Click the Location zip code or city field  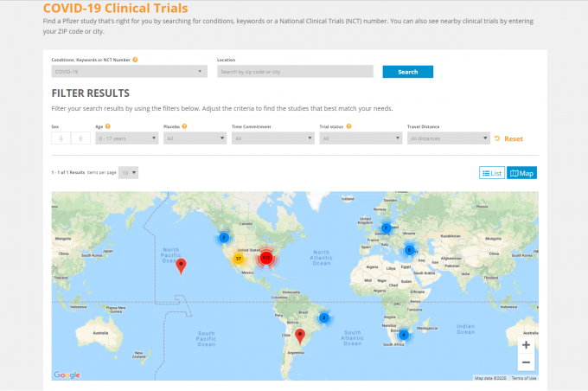295,72
